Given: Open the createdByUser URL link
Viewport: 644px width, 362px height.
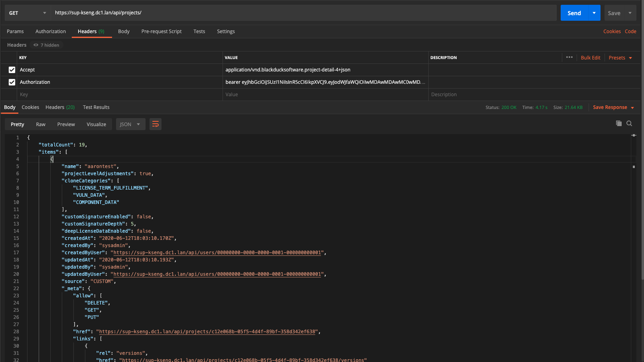Looking at the screenshot, I should point(217,253).
